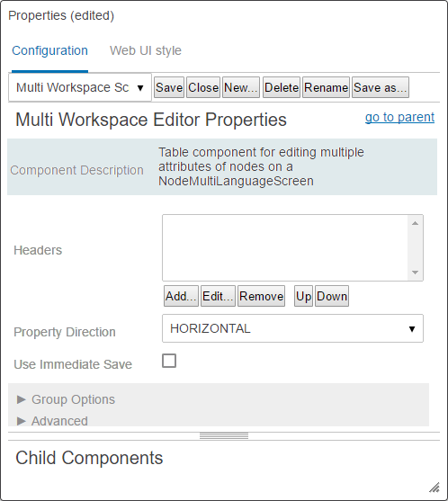Click the Remove header button
The width and height of the screenshot is (448, 501).
262,296
